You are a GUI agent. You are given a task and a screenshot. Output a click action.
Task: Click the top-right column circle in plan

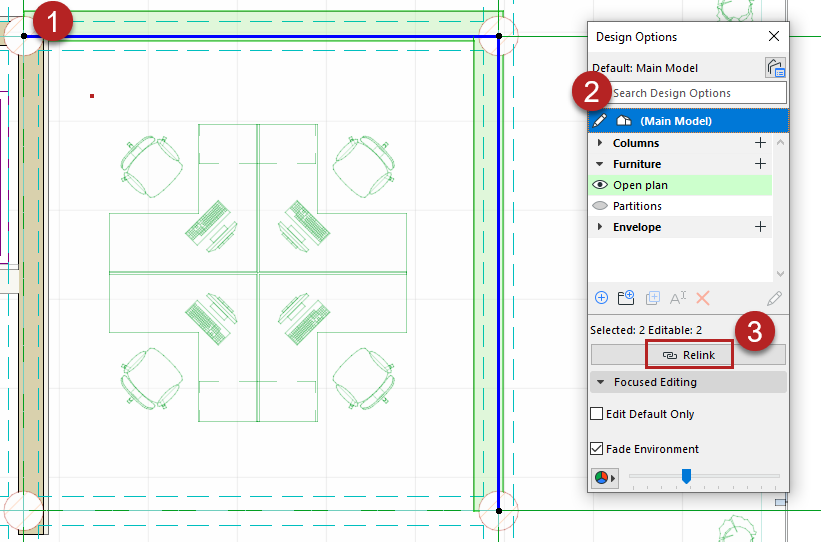[498, 36]
